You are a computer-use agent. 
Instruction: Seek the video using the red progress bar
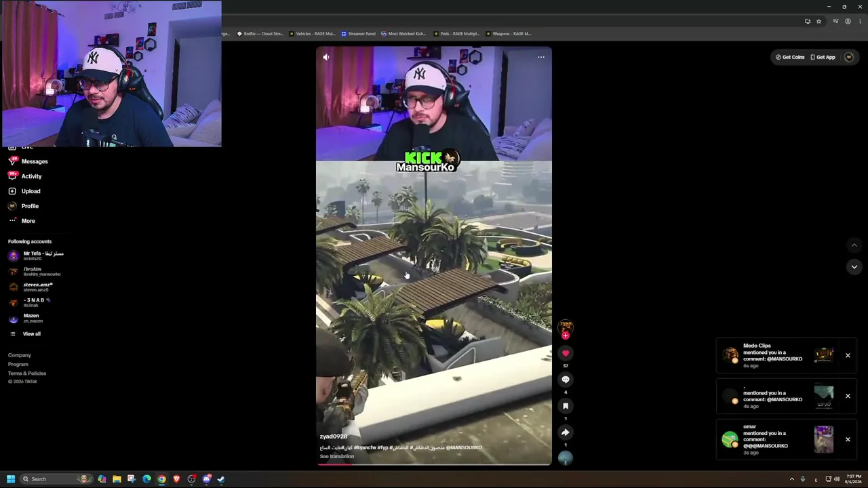434,465
